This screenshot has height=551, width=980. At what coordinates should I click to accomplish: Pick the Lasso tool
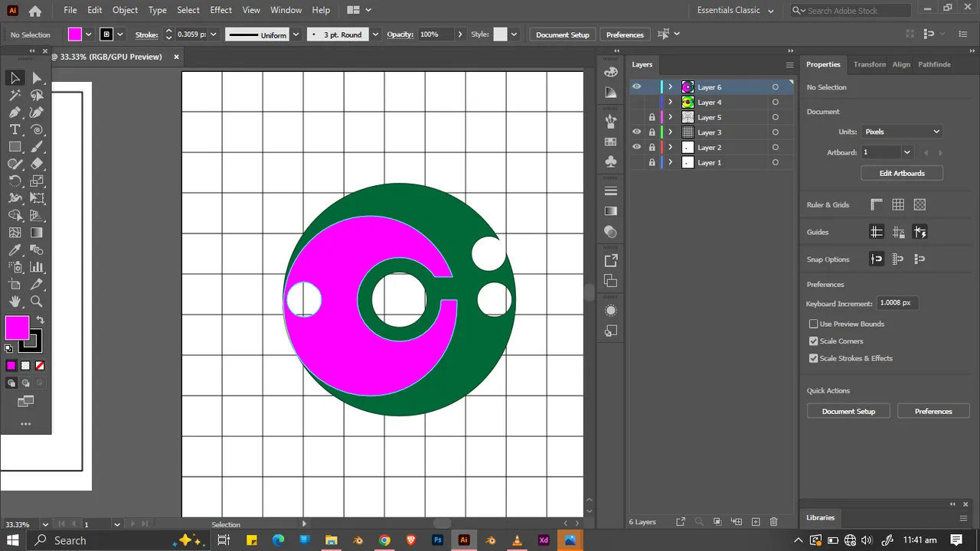37,96
